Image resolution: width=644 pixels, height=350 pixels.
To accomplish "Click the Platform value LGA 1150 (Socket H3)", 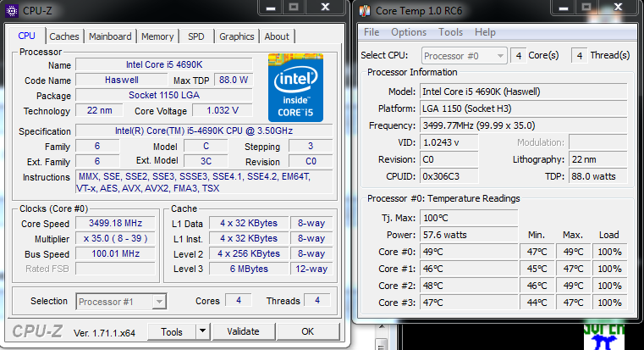I will [524, 108].
